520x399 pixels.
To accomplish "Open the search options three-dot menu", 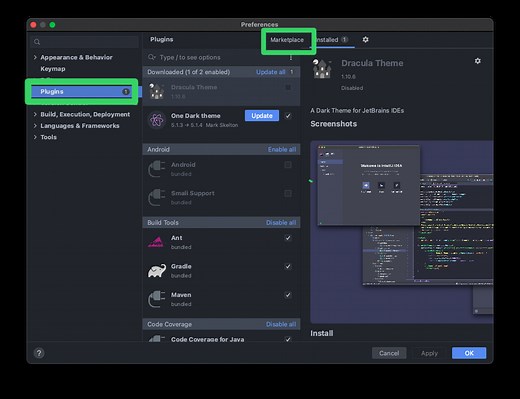I will pyautogui.click(x=291, y=57).
